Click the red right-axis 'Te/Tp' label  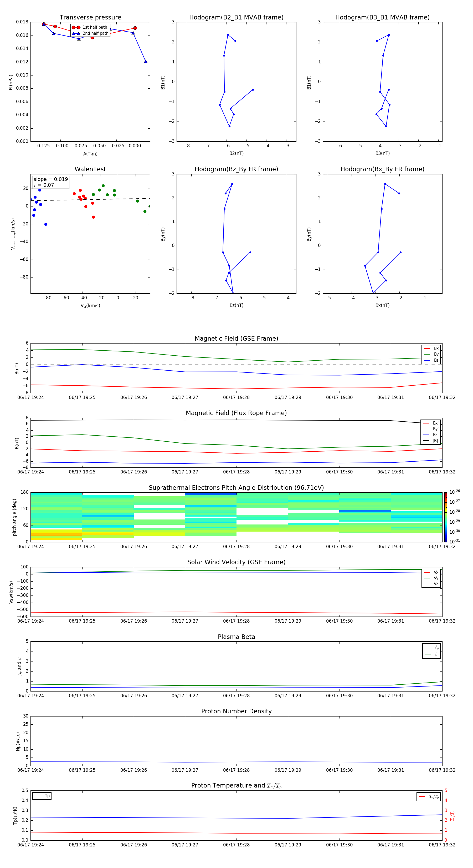point(452,815)
